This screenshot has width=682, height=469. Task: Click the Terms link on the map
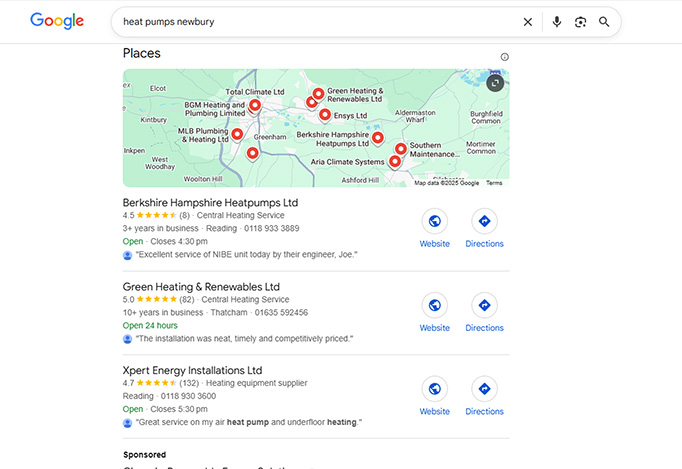click(x=494, y=183)
